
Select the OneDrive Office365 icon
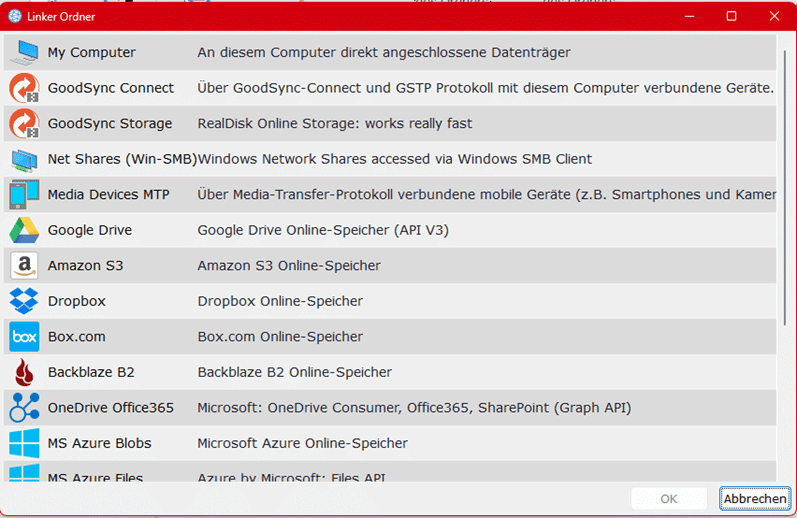click(x=24, y=408)
